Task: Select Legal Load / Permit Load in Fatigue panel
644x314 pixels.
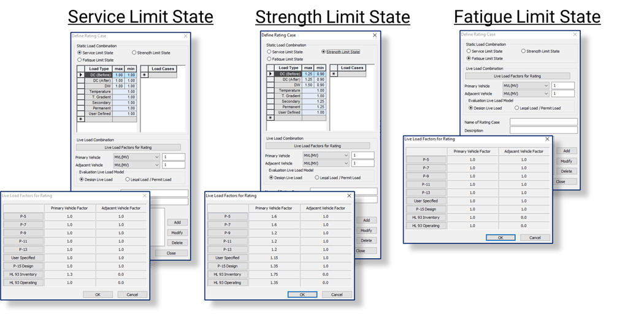Action: tap(516, 108)
